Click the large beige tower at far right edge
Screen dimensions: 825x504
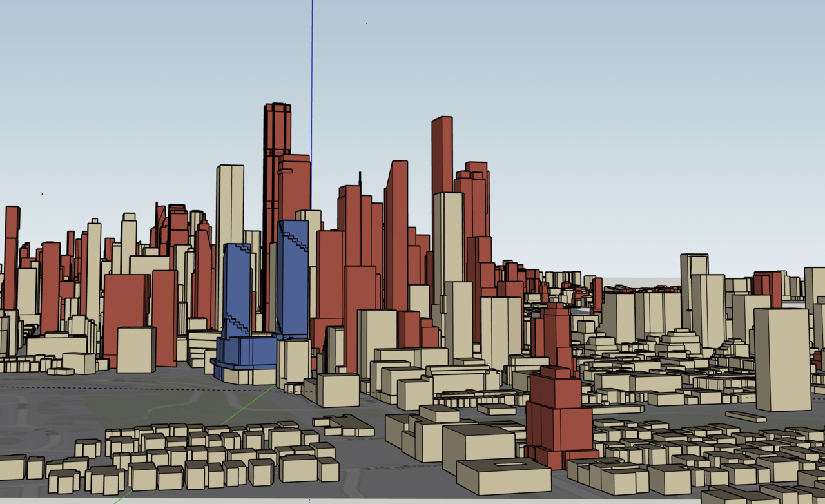coord(782,359)
